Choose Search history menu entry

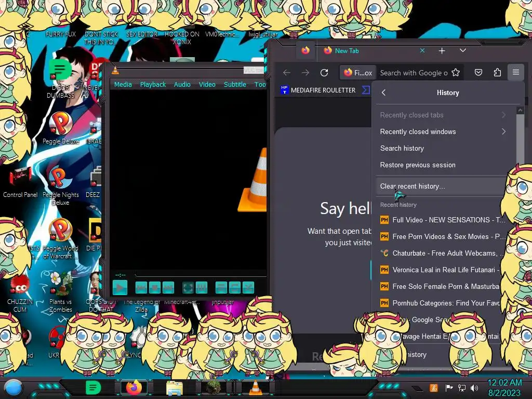pyautogui.click(x=443, y=148)
